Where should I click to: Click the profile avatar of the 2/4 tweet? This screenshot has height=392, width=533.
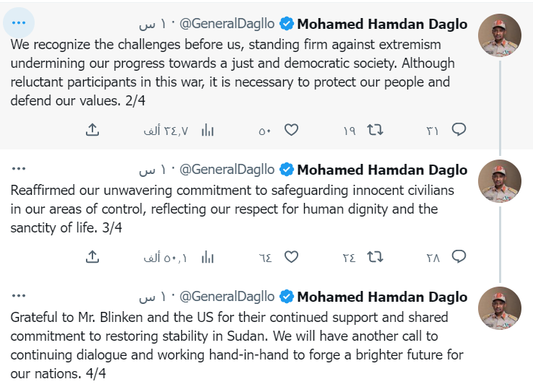[499, 35]
